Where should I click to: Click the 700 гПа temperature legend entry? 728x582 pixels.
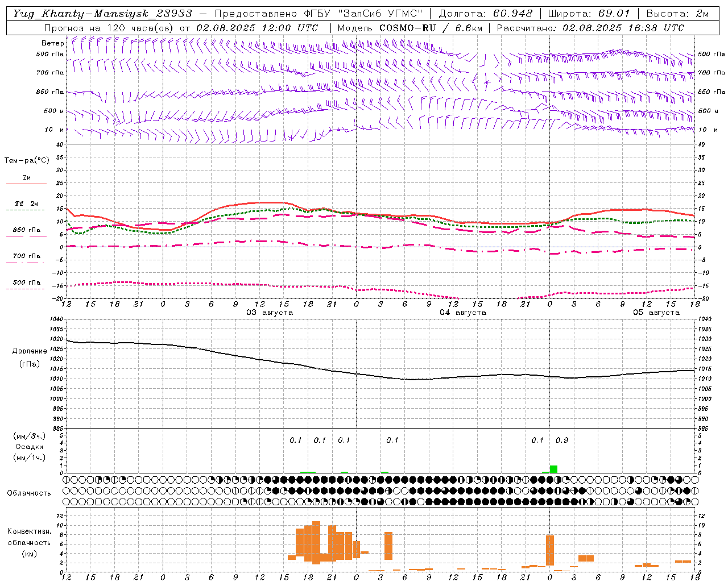27,256
